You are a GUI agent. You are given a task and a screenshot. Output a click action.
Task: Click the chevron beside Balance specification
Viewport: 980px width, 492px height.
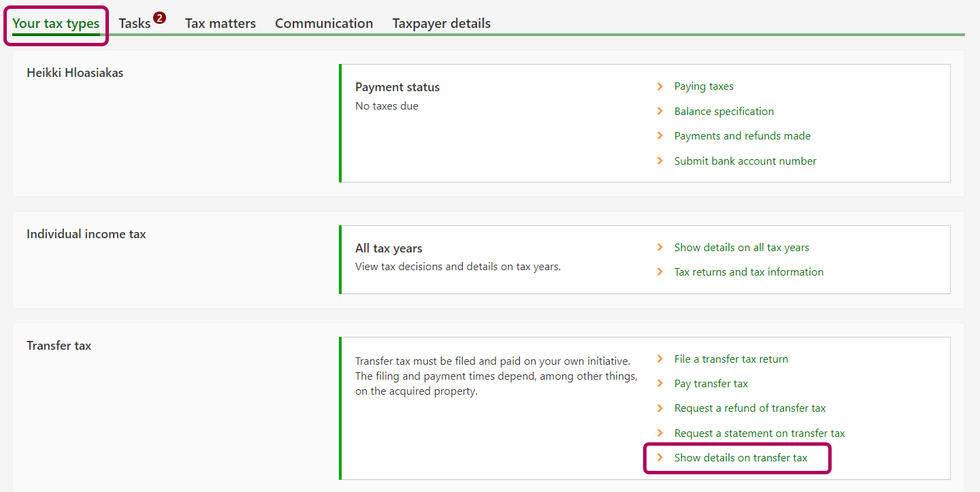659,112
